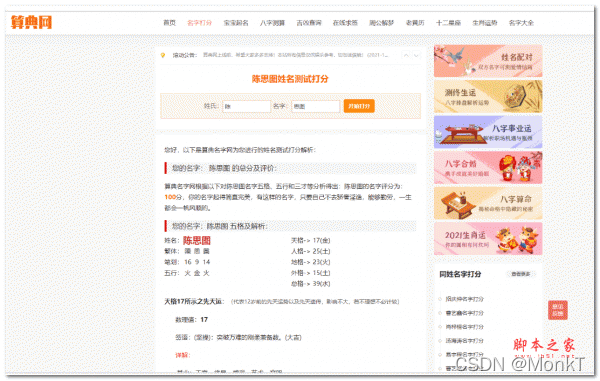Viewport: 600px width, 381px height.
Task: Open the 名字大全 nav item
Action: pos(521,23)
